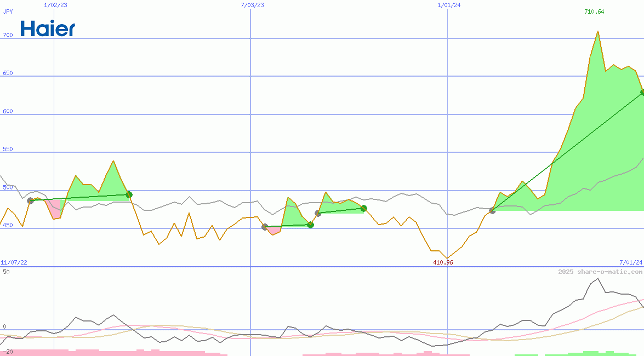
Task: Click the first grey entry marker near 1/02/23
Action: point(31,201)
